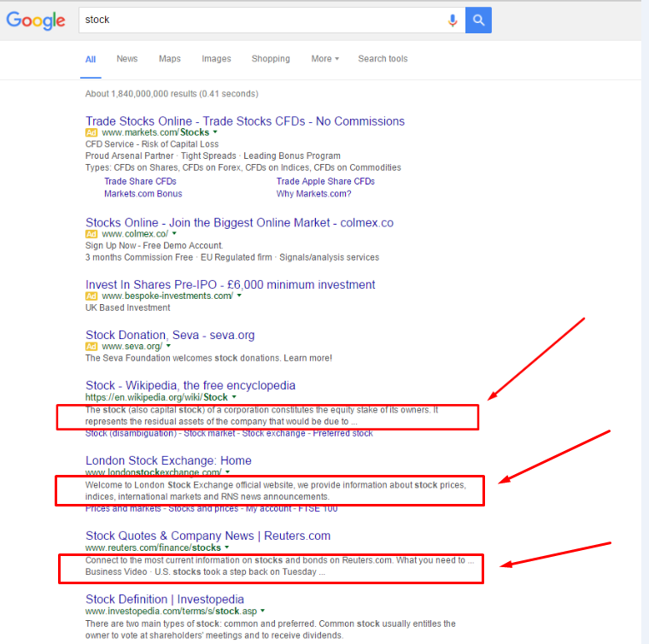The image size is (649, 644).
Task: Open 'Stock market' Wikipedia sublink
Action: [209, 433]
